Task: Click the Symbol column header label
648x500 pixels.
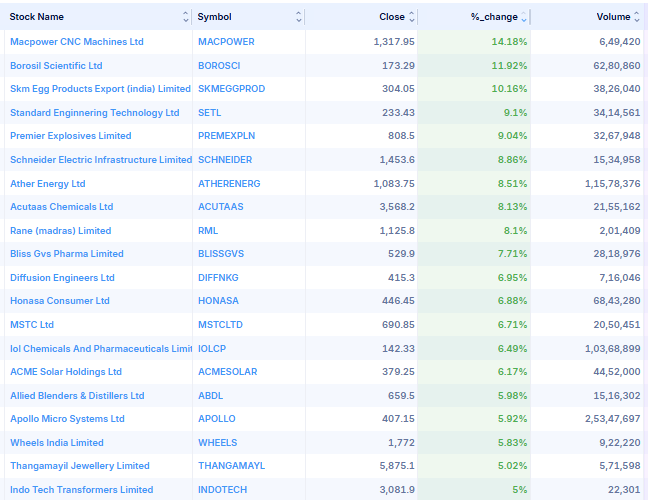Action: 214,17
